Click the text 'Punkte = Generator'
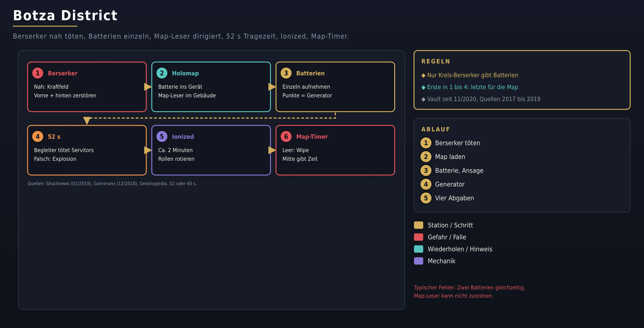The height and width of the screenshot is (328, 644). pyautogui.click(x=307, y=96)
